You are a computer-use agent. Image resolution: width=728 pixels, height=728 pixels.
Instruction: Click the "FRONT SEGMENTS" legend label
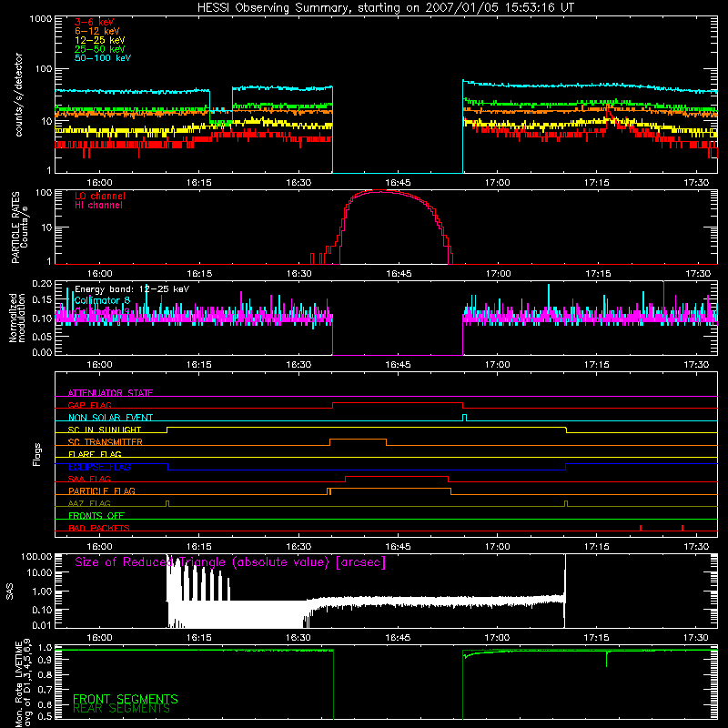pos(126,699)
